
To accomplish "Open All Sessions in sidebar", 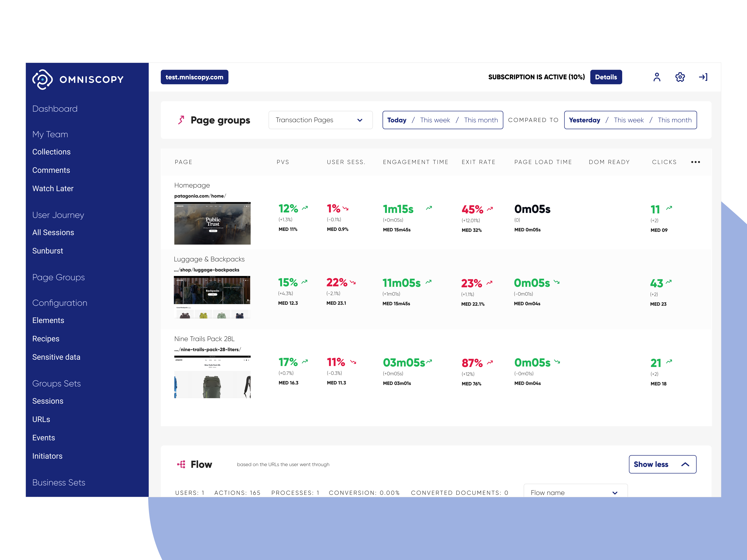I will [53, 233].
